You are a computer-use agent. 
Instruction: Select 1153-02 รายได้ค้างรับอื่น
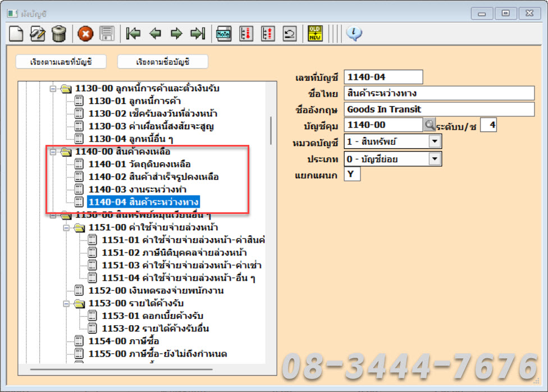tap(155, 329)
